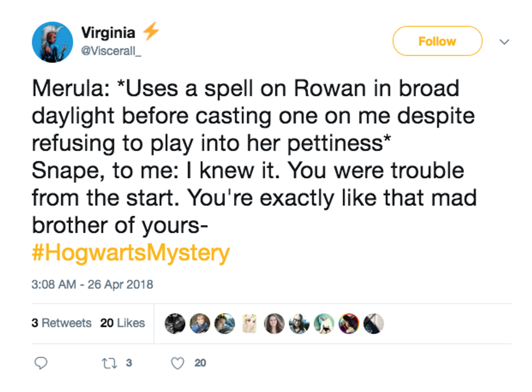The height and width of the screenshot is (392, 532).
Task: Click the fourth liker avatar with blonde character
Action: tap(250, 323)
